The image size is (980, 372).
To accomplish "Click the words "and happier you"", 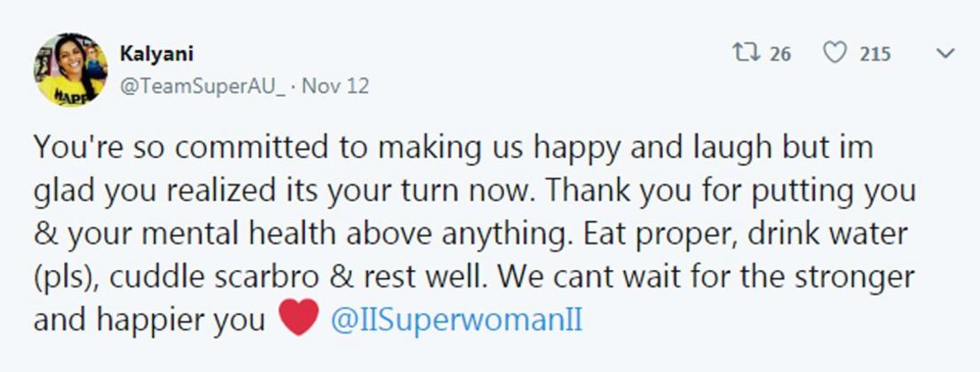I will pos(150,321).
